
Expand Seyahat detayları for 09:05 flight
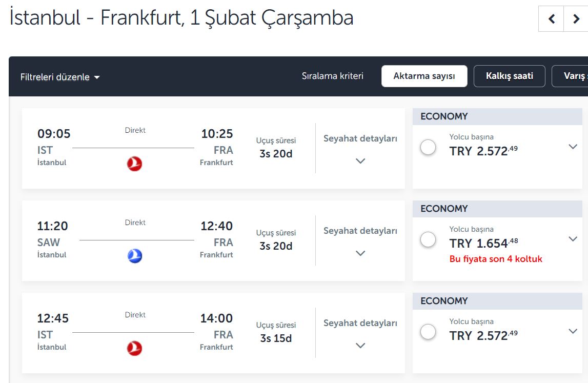[x=360, y=149]
